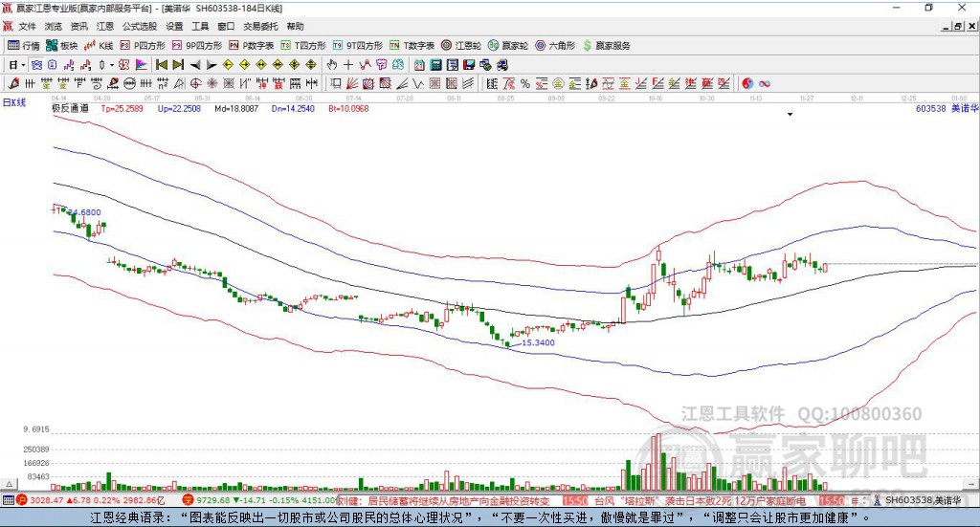
Task: Open the 浏览 menu
Action: [x=54, y=26]
